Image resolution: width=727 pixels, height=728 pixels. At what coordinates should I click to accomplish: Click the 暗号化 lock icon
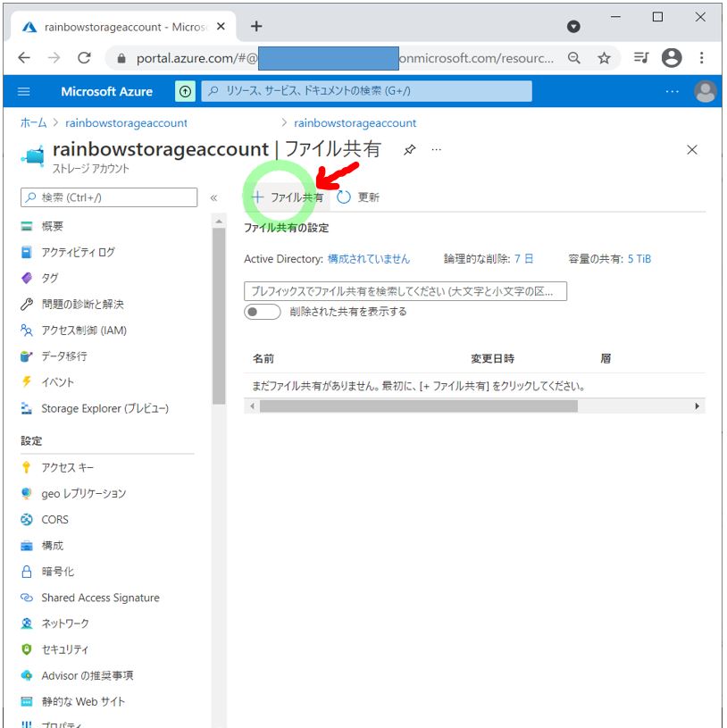tap(27, 572)
